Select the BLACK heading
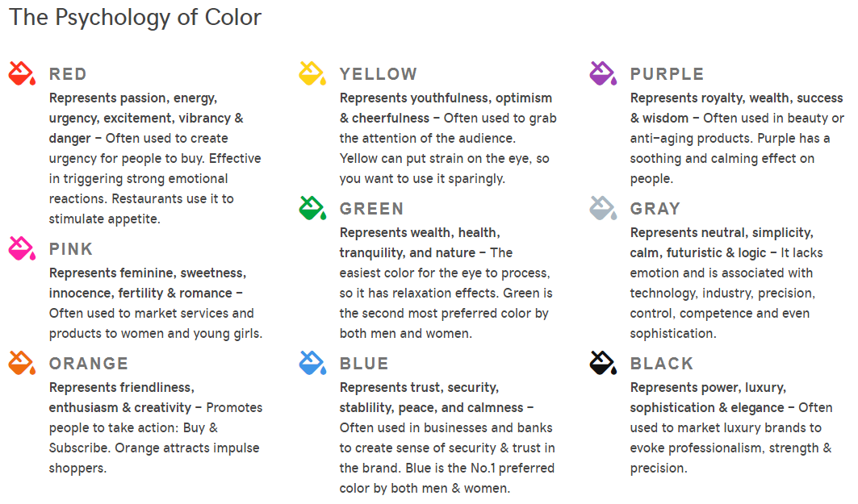Image resolution: width=858 pixels, height=504 pixels. coord(662,364)
